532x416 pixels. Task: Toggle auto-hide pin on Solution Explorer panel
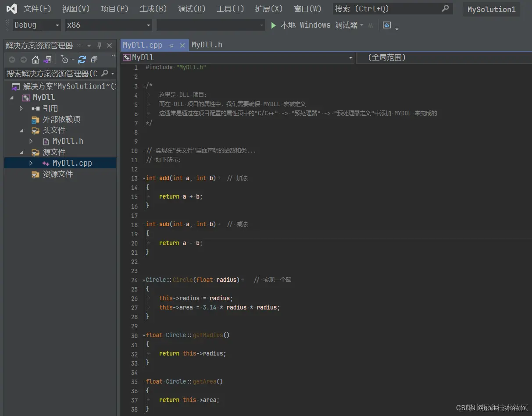(99, 46)
